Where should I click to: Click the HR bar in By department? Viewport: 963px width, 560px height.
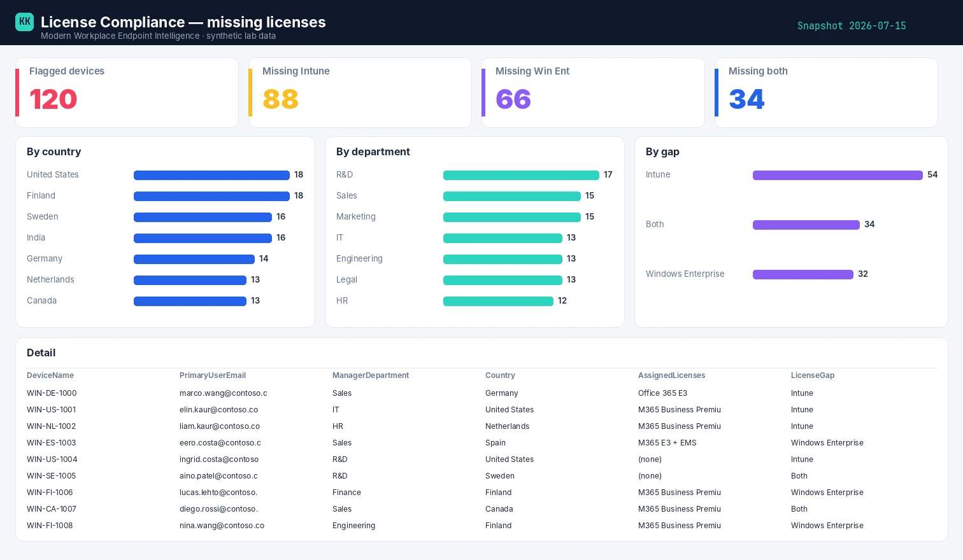coord(498,301)
